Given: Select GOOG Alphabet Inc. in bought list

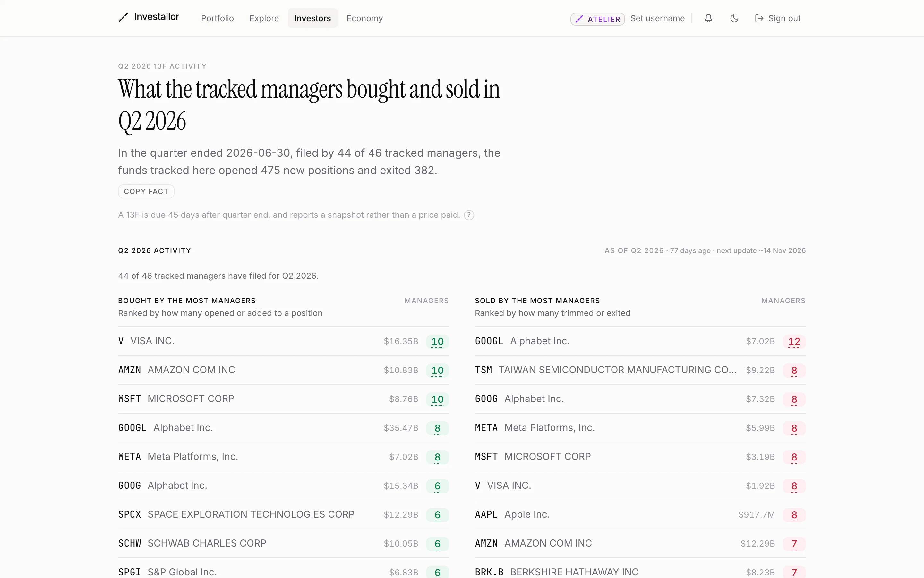Looking at the screenshot, I should coord(283,486).
